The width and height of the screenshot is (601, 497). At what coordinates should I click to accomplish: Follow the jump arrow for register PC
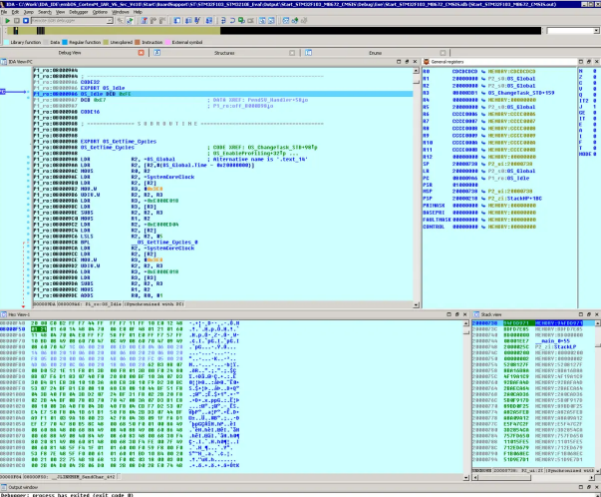483,178
